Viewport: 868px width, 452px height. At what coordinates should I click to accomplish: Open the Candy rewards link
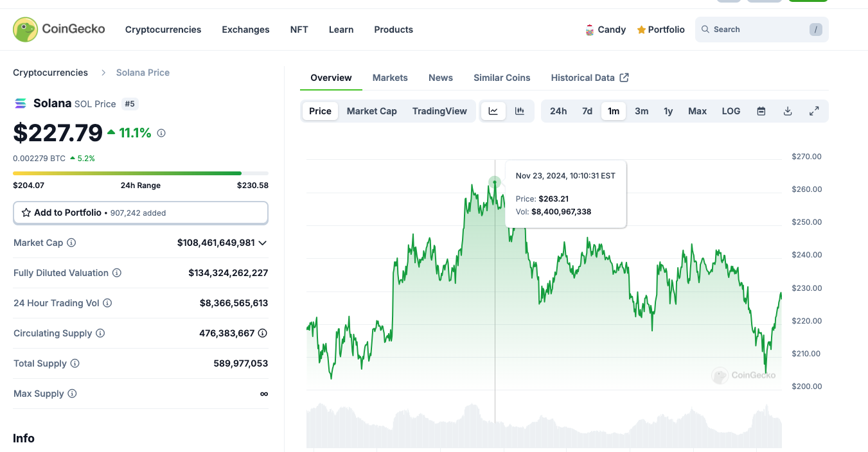tap(605, 30)
